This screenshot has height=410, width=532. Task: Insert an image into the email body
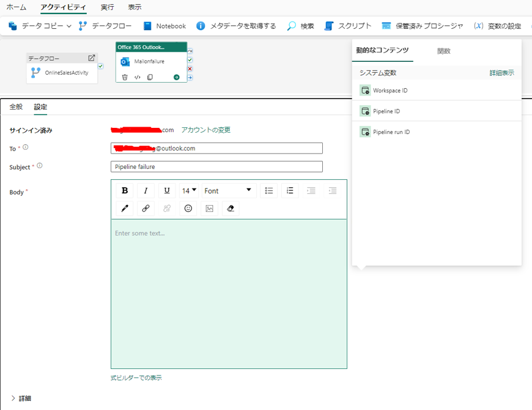coord(210,208)
